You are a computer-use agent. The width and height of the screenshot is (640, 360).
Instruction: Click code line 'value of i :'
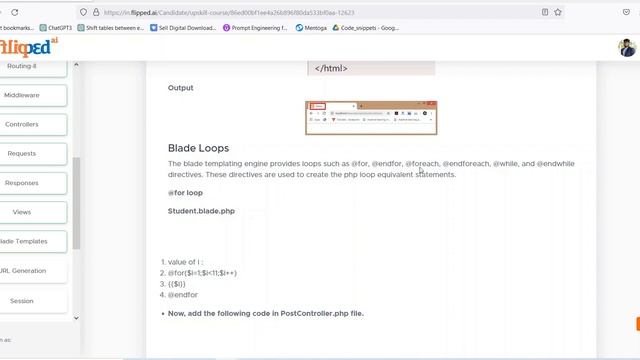[185, 262]
